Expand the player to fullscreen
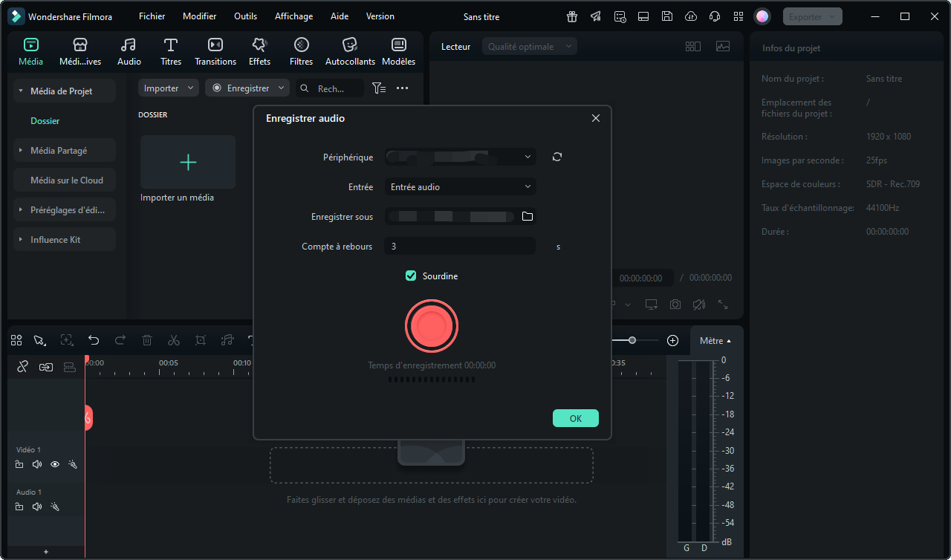Viewport: 951px width, 560px height. (723, 305)
